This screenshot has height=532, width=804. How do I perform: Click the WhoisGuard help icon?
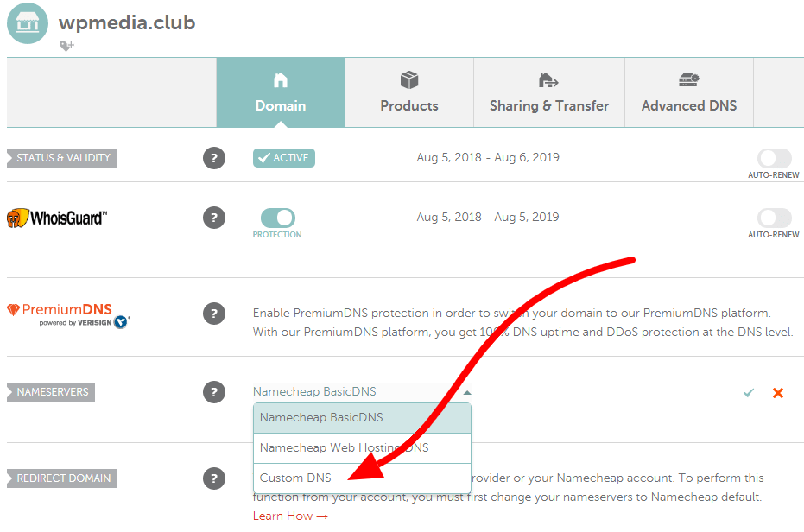click(213, 218)
